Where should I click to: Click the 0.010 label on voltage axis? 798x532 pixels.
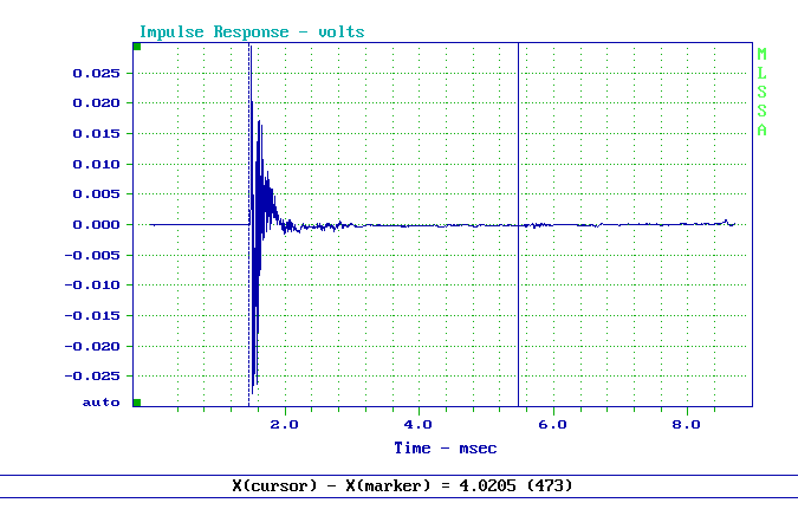click(x=96, y=164)
